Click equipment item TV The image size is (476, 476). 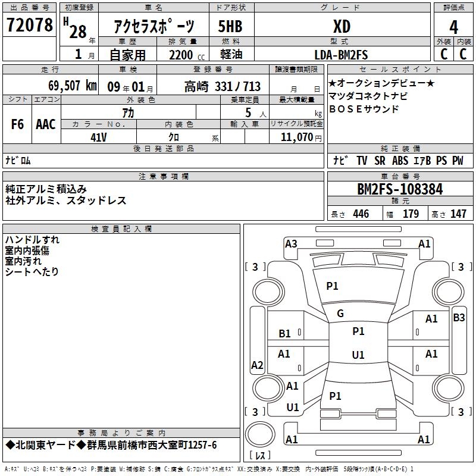pos(362,161)
